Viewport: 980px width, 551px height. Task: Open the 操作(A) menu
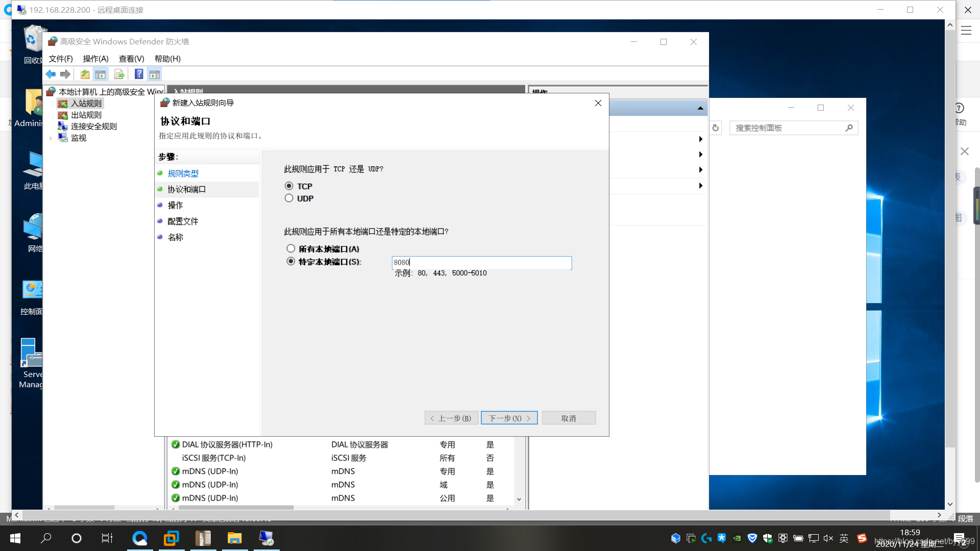point(95,59)
